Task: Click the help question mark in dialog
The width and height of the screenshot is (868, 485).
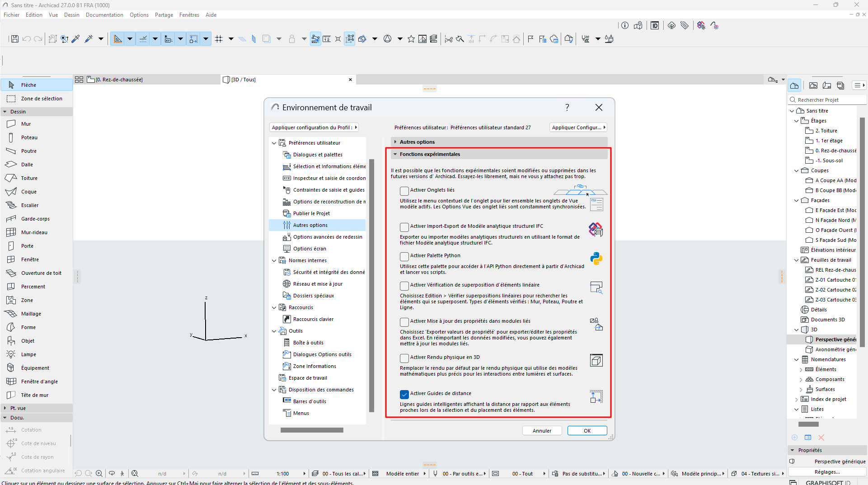Action: click(x=567, y=108)
